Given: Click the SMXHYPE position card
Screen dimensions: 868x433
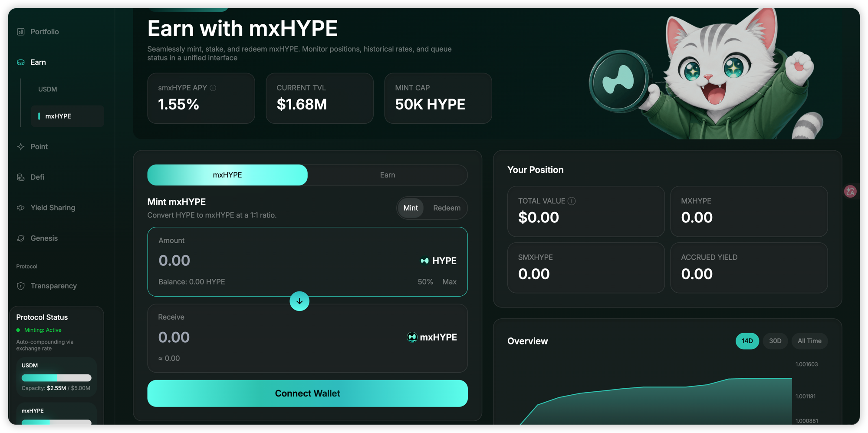Looking at the screenshot, I should click(586, 268).
